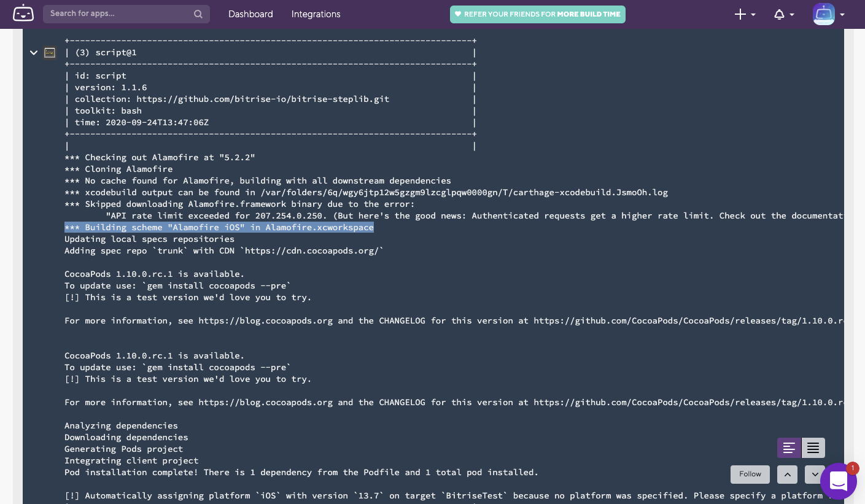The height and width of the screenshot is (504, 865).
Task: Click the 'version: 1.1.6' log line
Action: tap(111, 88)
